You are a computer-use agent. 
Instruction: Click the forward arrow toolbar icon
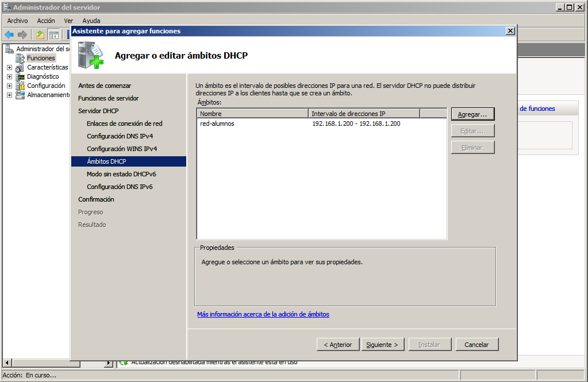[x=22, y=34]
